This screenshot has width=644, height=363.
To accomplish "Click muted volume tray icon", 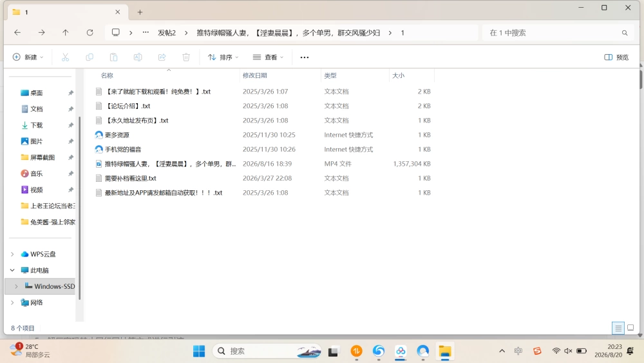I will click(x=568, y=351).
